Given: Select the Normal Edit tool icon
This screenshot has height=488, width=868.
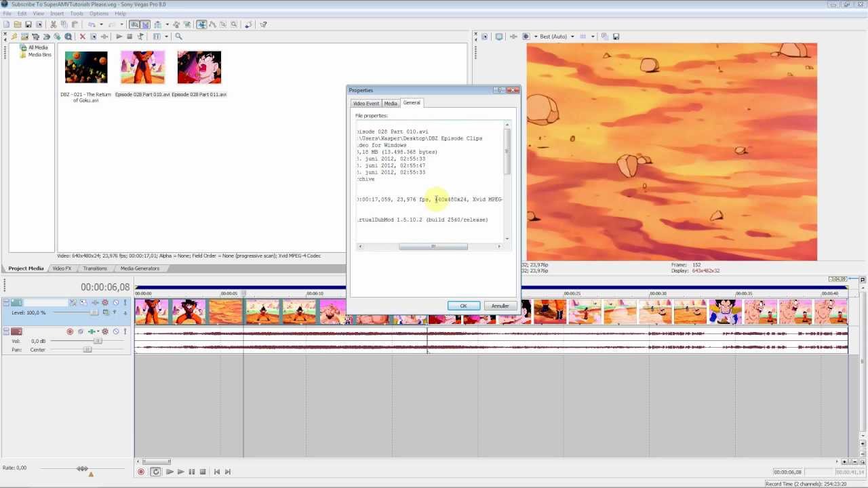Looking at the screenshot, I should point(201,24).
